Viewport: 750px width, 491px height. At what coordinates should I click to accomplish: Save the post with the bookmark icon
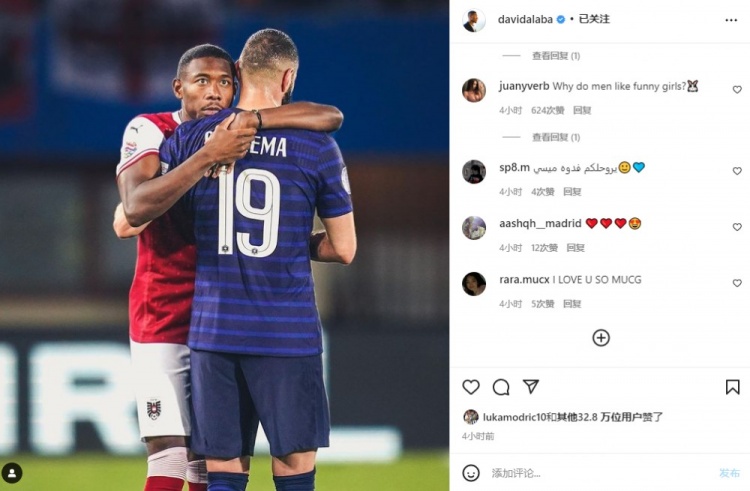[x=732, y=387]
